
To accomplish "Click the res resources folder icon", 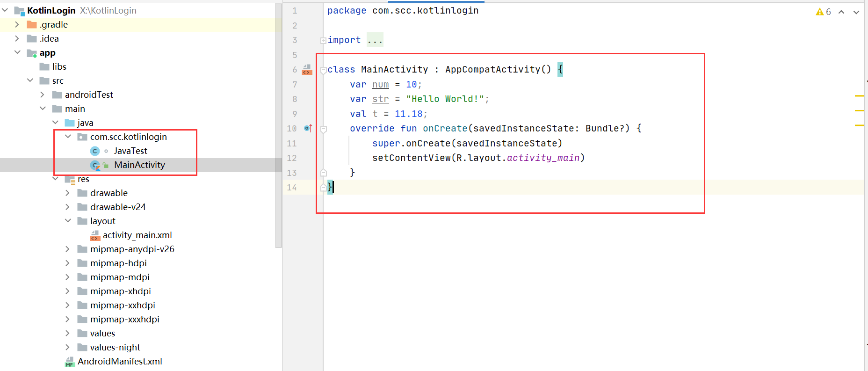I will (70, 179).
